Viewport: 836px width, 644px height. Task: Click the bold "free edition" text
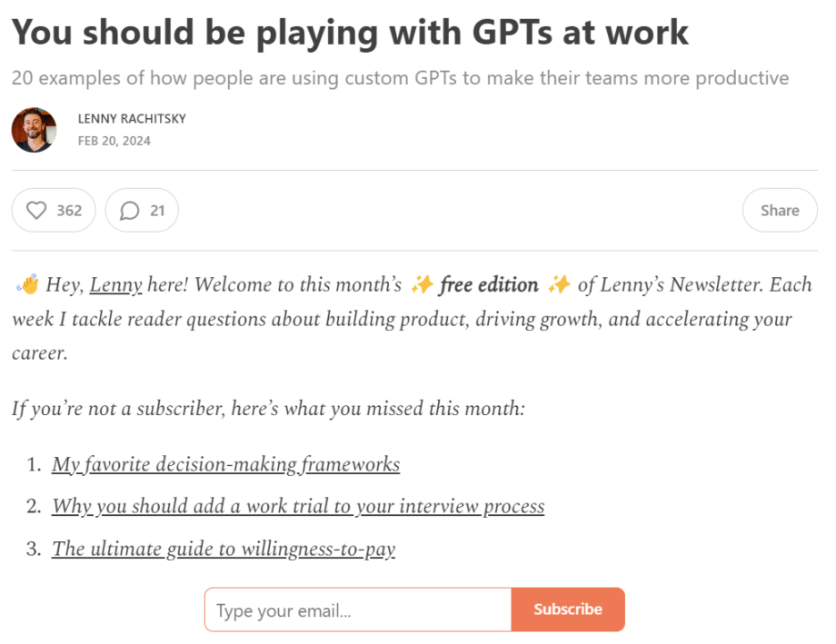click(489, 285)
